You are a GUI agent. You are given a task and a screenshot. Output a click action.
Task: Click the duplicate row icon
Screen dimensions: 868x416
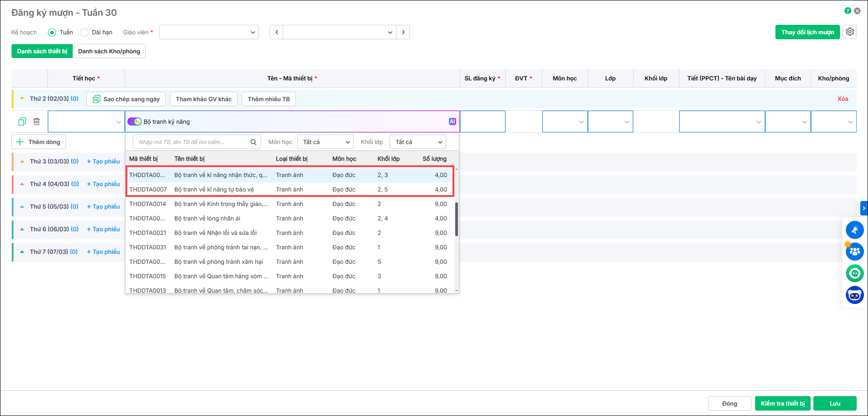22,122
